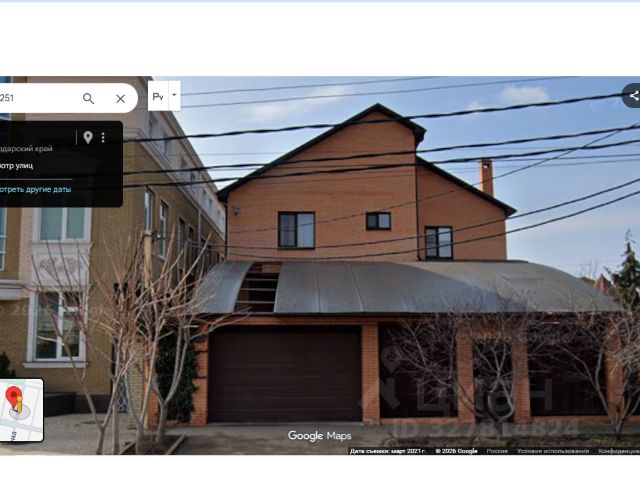Open the Условия использования link
The height and width of the screenshot is (480, 640).
[x=553, y=451]
